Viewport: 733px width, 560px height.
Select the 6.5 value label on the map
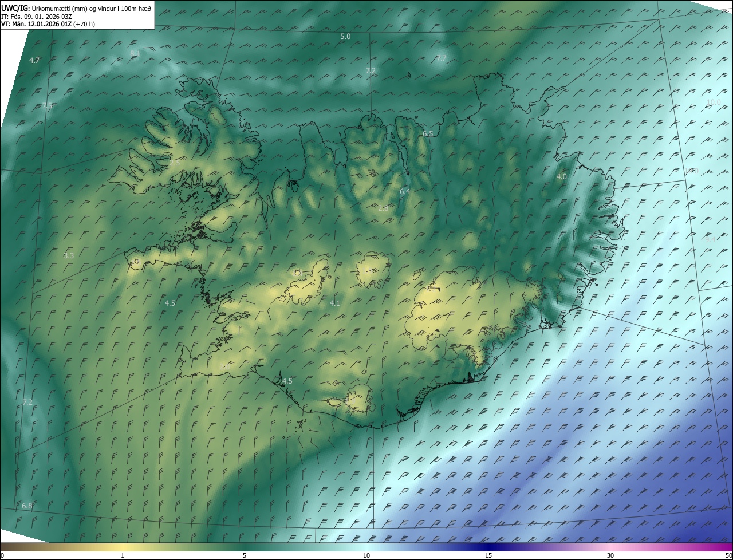(x=428, y=133)
